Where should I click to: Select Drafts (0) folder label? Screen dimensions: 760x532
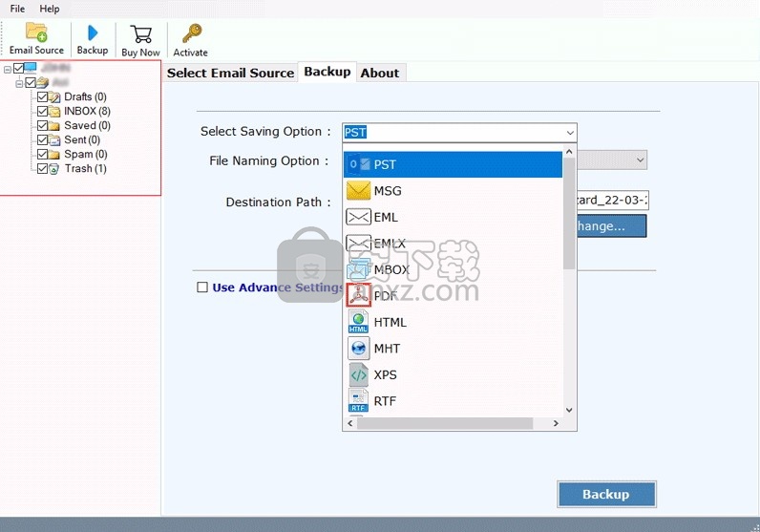pyautogui.click(x=85, y=96)
